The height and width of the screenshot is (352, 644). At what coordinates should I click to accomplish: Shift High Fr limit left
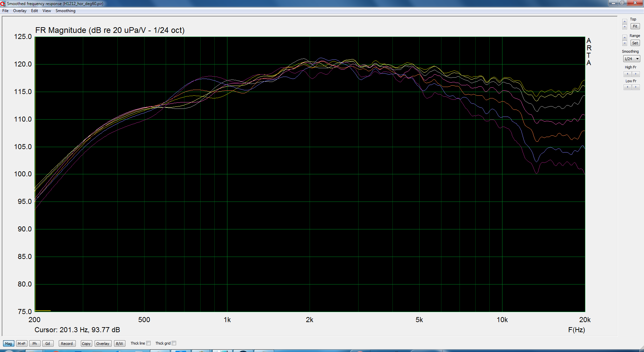[628, 74]
